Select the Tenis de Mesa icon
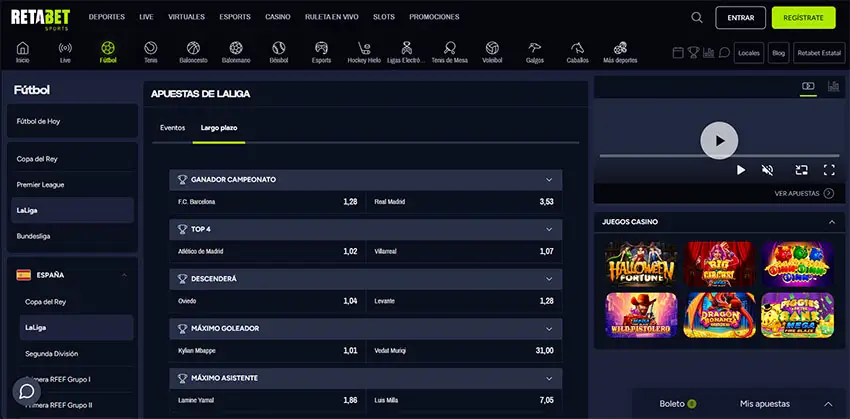 click(449, 48)
